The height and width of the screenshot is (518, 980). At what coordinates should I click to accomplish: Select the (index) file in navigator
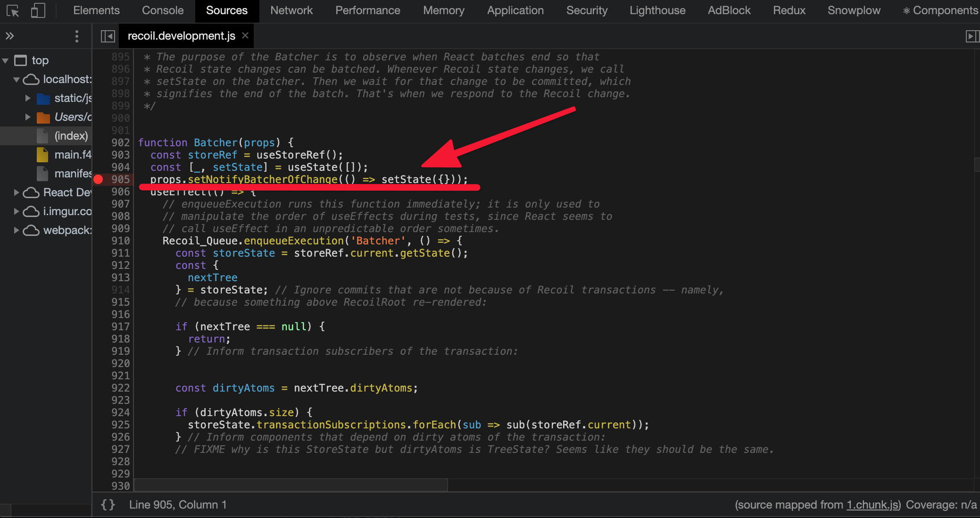click(71, 135)
